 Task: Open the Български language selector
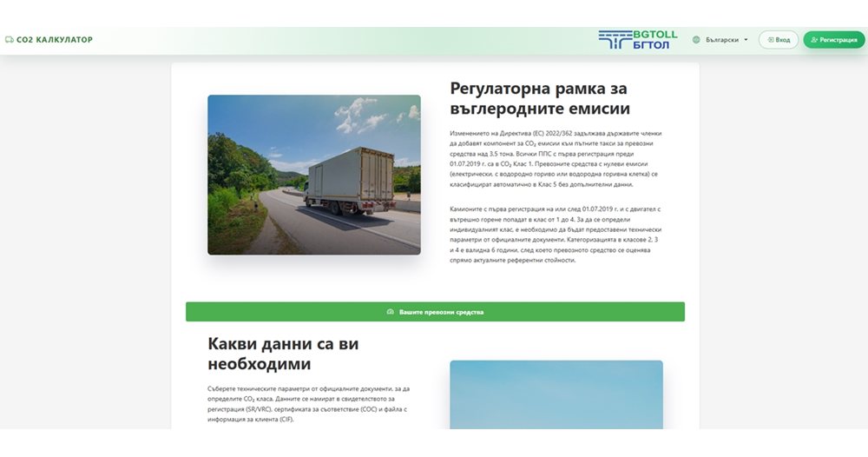pos(721,40)
